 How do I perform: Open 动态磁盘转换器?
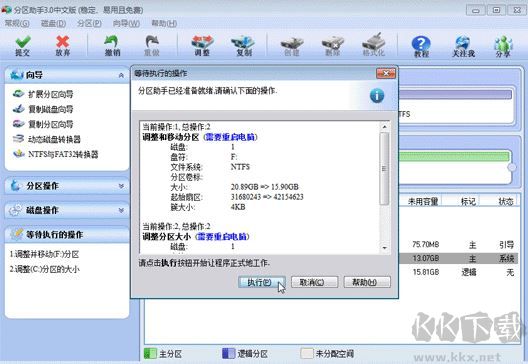[x=46, y=139]
